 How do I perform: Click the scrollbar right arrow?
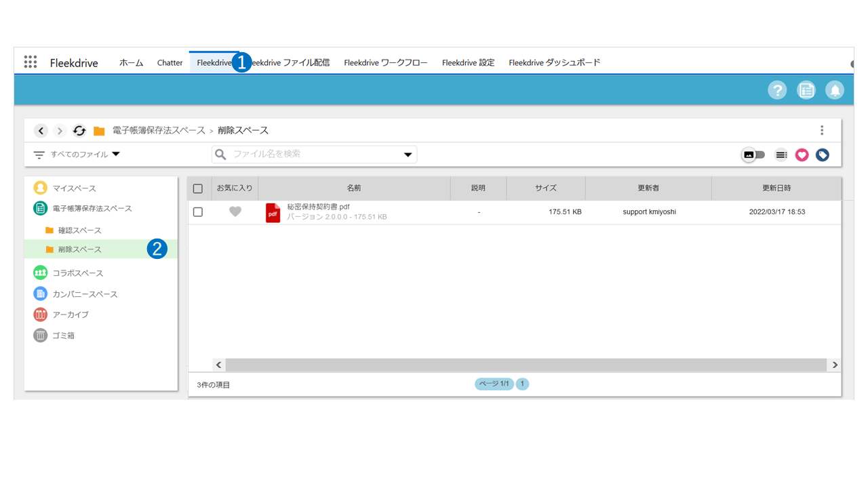tap(835, 365)
